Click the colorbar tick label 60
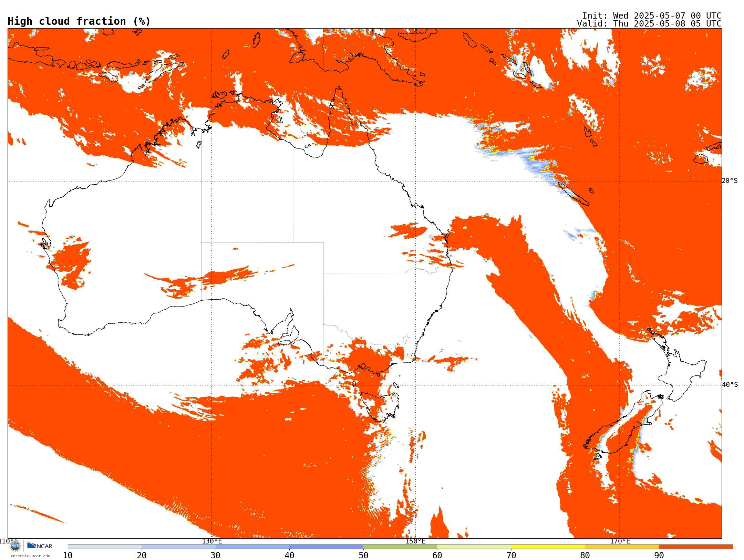 (x=437, y=556)
